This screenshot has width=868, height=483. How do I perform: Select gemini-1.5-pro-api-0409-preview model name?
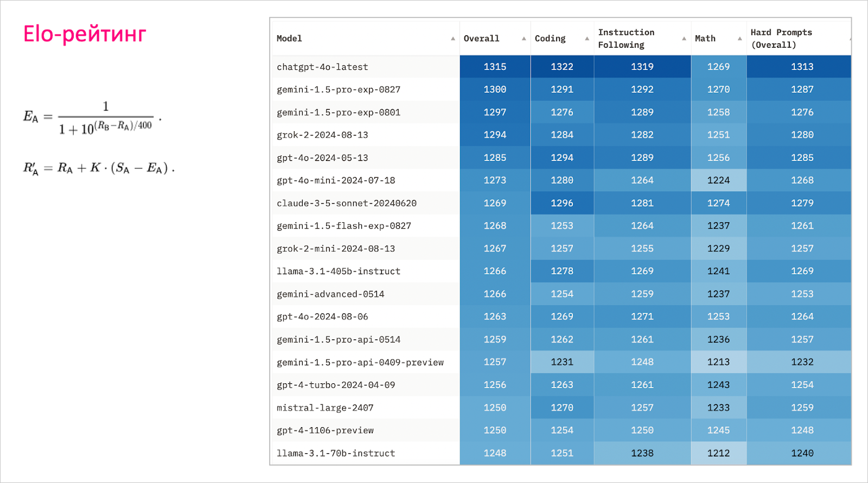click(360, 362)
